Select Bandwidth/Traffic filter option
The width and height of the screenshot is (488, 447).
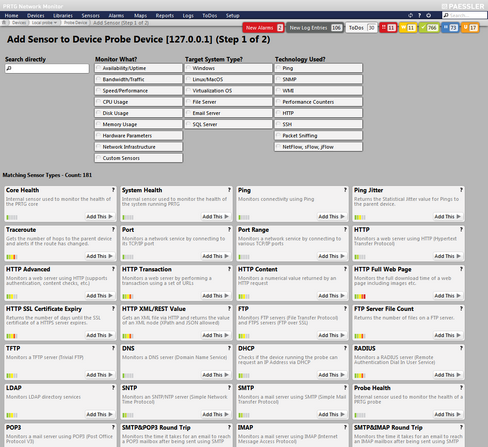139,79
